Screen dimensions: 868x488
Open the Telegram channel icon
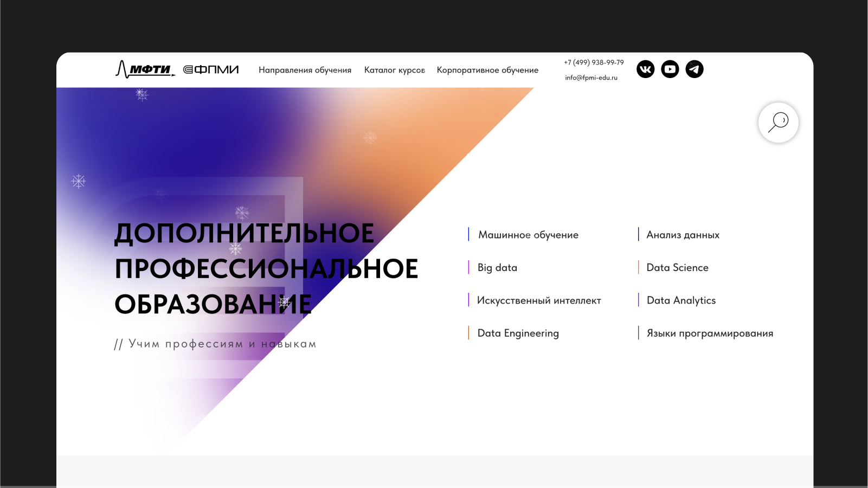695,69
